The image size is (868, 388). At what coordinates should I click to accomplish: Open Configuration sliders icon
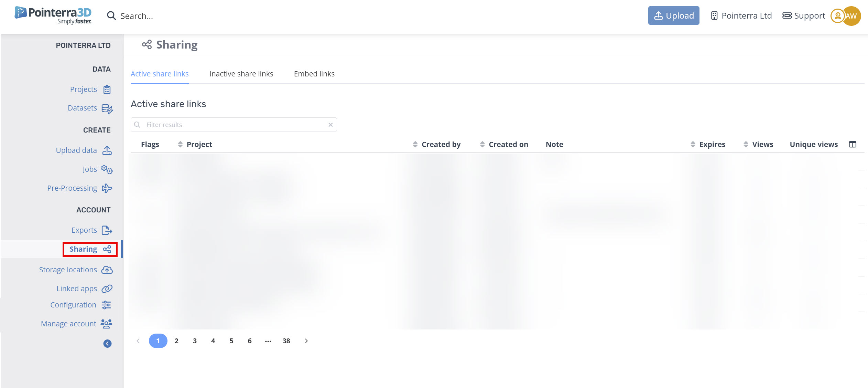pyautogui.click(x=106, y=305)
